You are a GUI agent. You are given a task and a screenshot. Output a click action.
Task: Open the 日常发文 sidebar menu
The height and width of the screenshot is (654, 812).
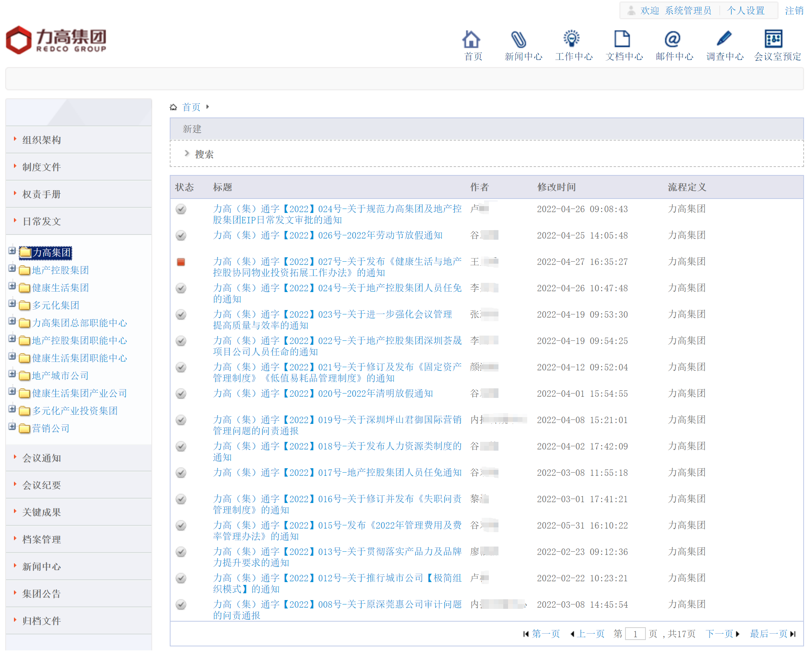click(x=79, y=221)
